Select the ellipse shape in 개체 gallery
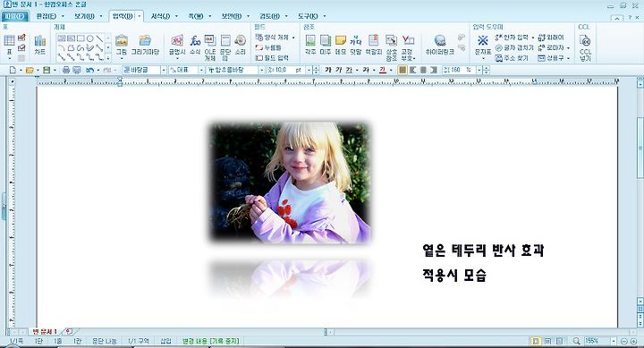 (x=90, y=38)
